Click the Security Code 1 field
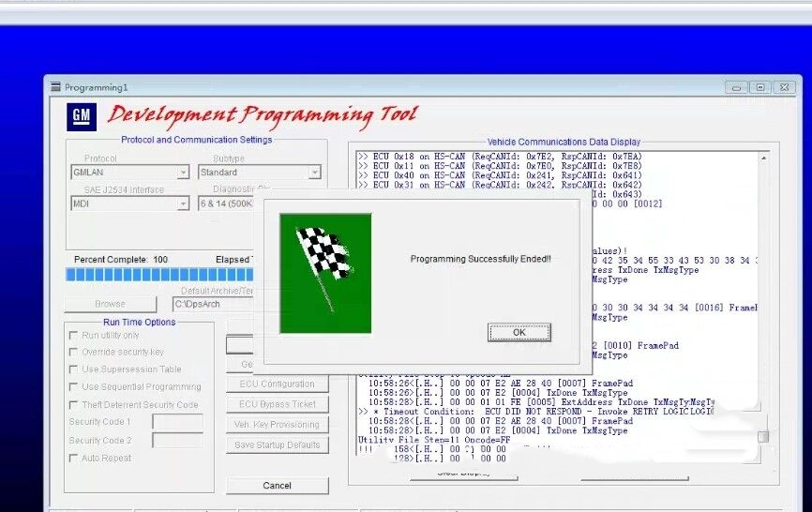This screenshot has width=812, height=512. (177, 421)
